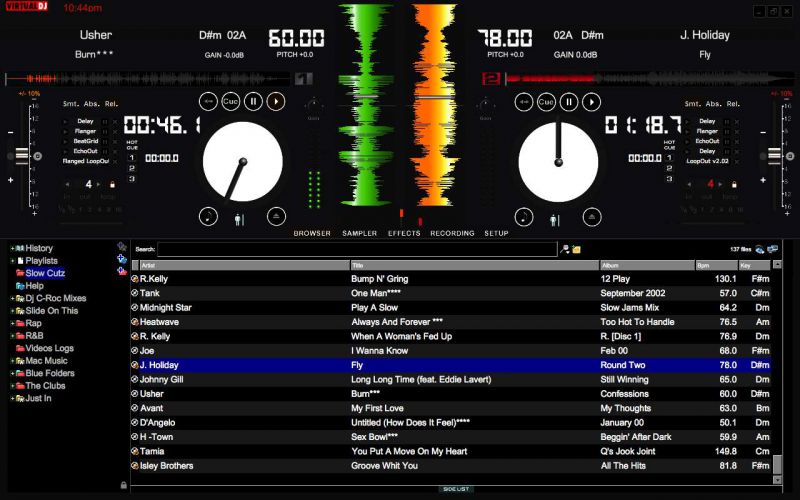Select hot cue 2 on deck 2
The width and height of the screenshot is (800, 500).
pyautogui.click(x=669, y=168)
